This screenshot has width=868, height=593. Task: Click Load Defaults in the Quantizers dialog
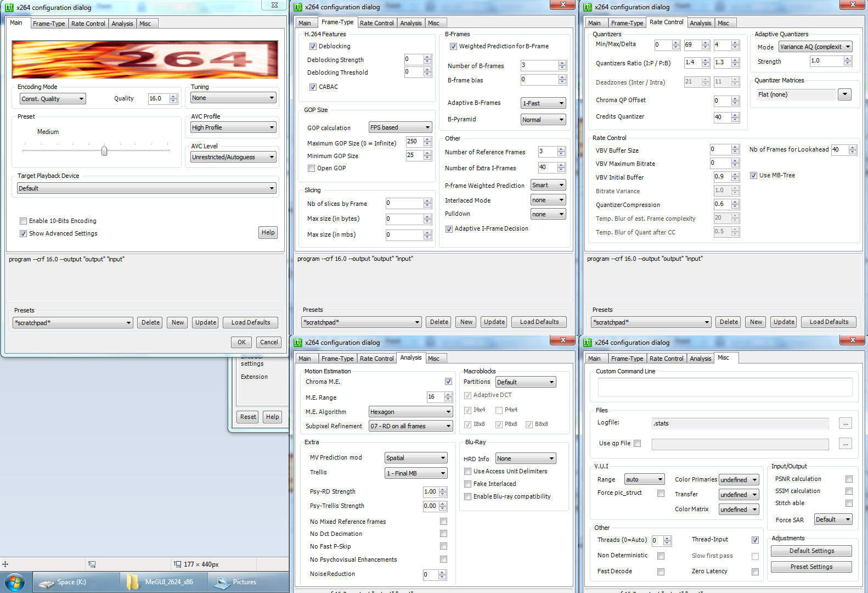(x=828, y=322)
